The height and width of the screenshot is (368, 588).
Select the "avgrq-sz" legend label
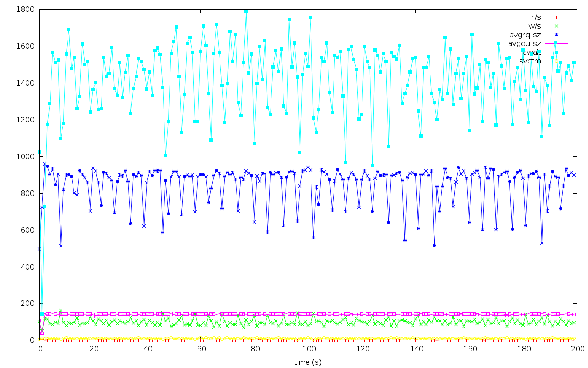(x=525, y=35)
